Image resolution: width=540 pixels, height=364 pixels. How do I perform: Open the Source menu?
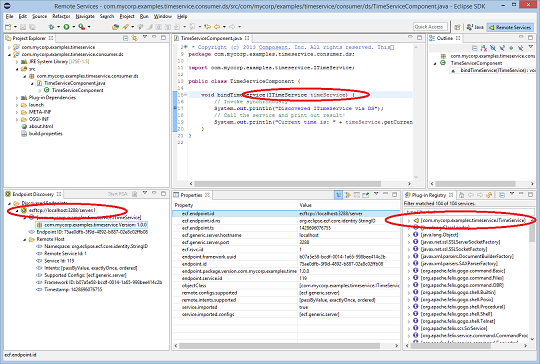pyautogui.click(x=39, y=16)
